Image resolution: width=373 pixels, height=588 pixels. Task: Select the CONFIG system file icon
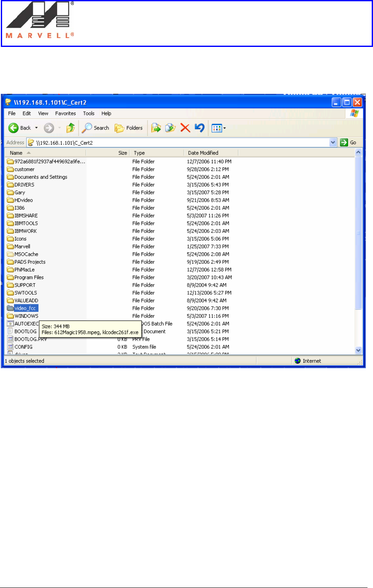pos(11,347)
